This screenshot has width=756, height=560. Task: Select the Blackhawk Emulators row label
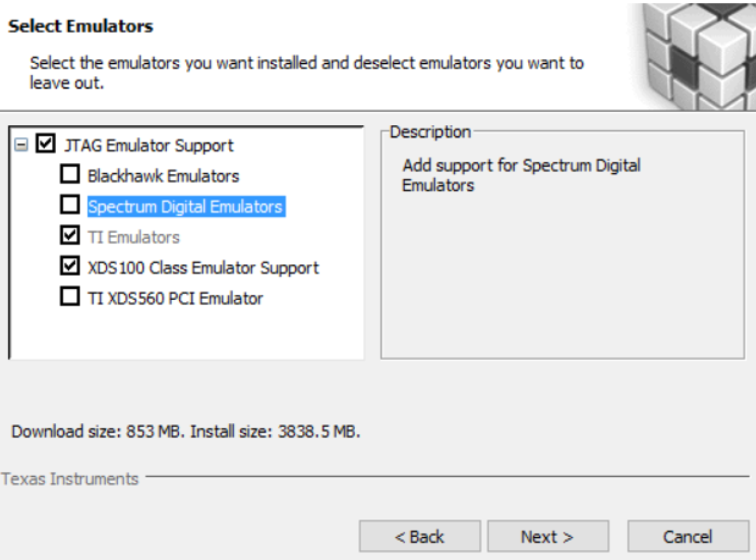[x=164, y=176]
